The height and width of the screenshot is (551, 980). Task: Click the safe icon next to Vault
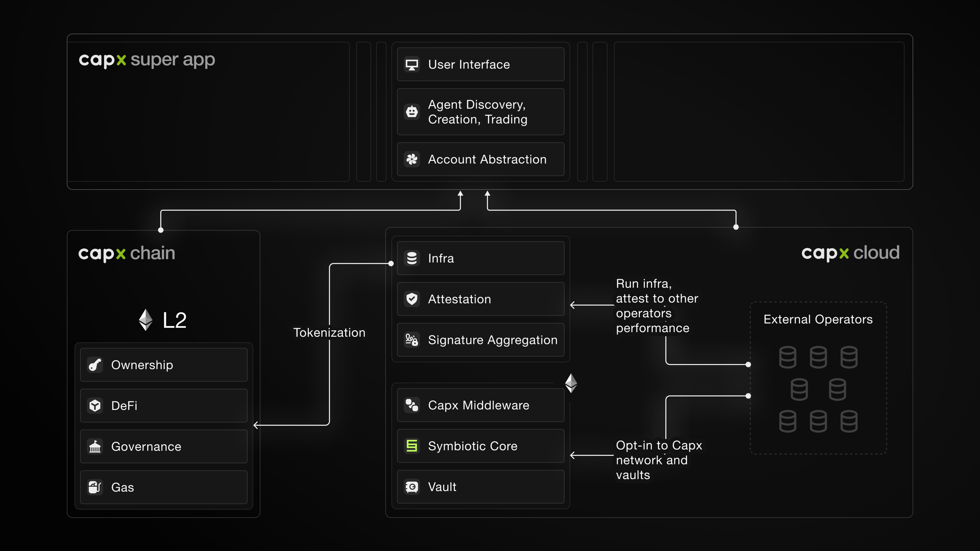412,487
